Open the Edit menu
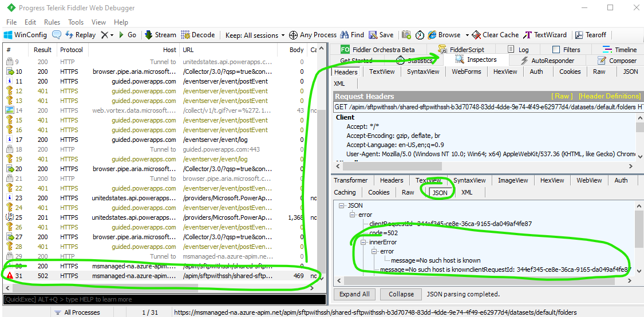The image size is (644, 317). tap(30, 22)
